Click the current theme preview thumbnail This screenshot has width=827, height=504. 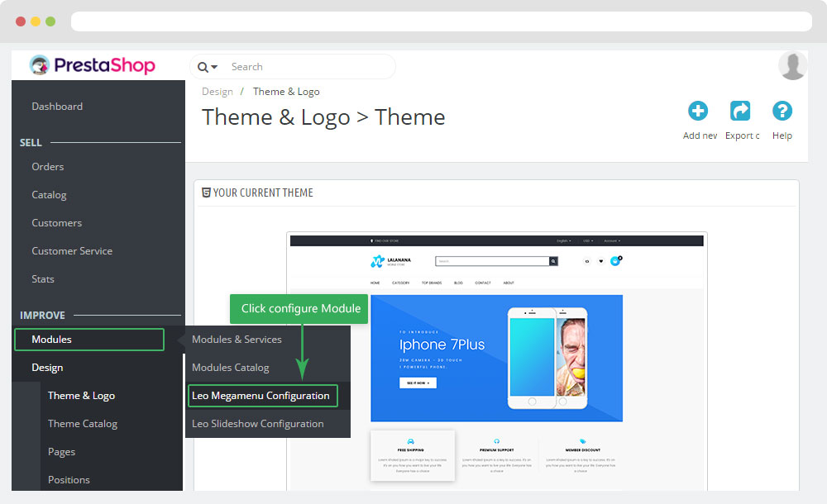point(497,361)
